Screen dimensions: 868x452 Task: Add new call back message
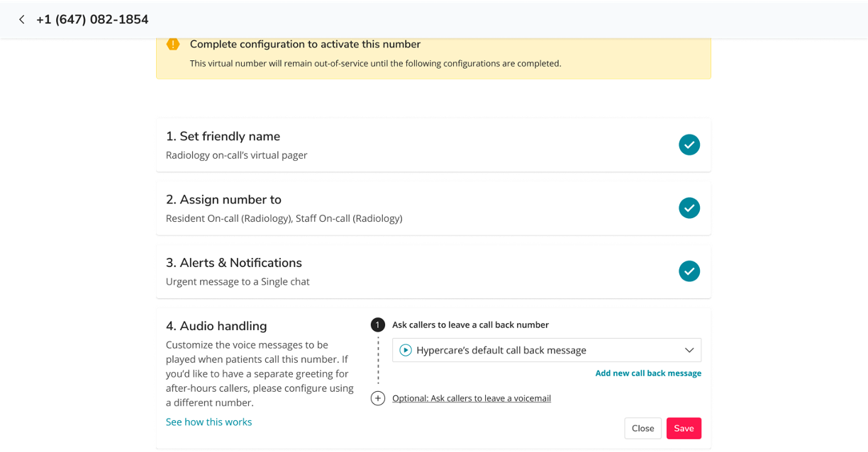pos(647,373)
